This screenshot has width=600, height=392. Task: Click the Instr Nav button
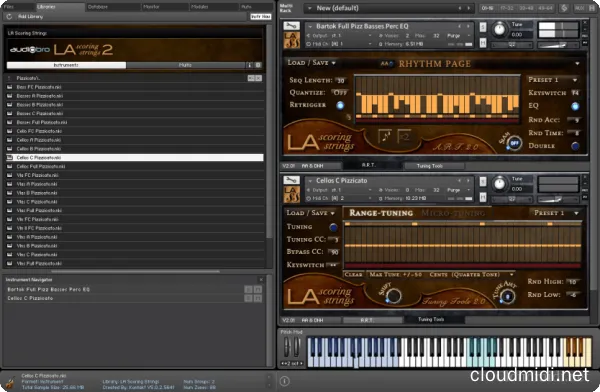tap(261, 16)
